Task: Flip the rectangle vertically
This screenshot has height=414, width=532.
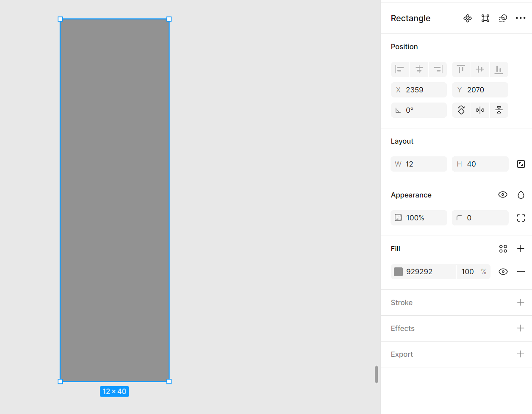Action: coord(499,110)
